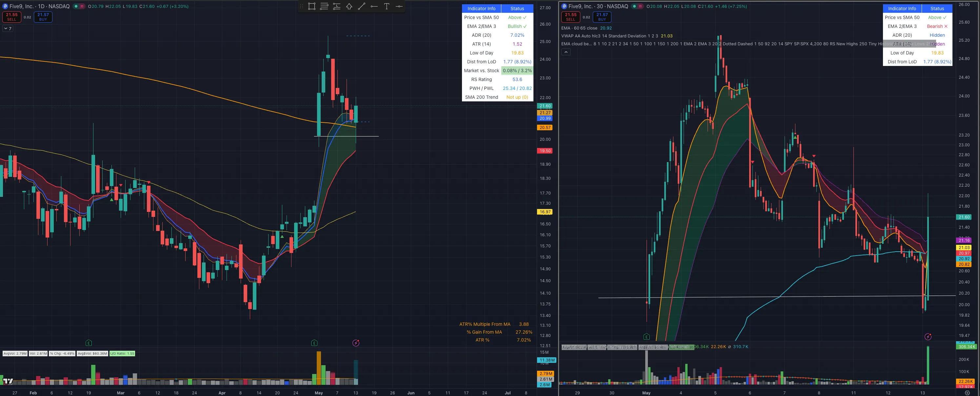
Task: Select the rectangle drawing tool in the floating toolbar
Action: pos(311,7)
